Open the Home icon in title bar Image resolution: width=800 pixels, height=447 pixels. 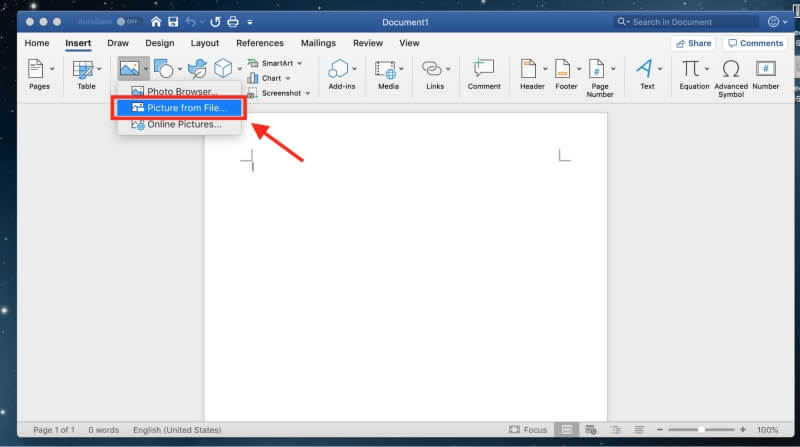coord(156,21)
